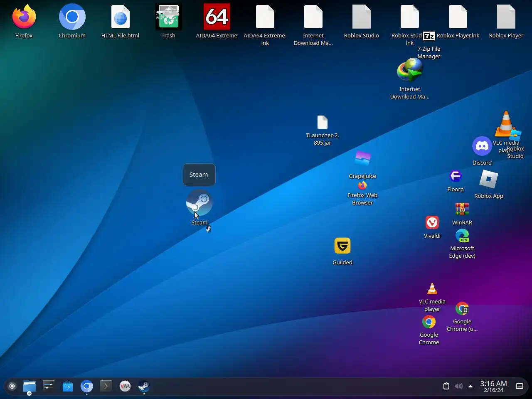Open the file manager folder in taskbar
This screenshot has width=532, height=399.
pyautogui.click(x=30, y=387)
